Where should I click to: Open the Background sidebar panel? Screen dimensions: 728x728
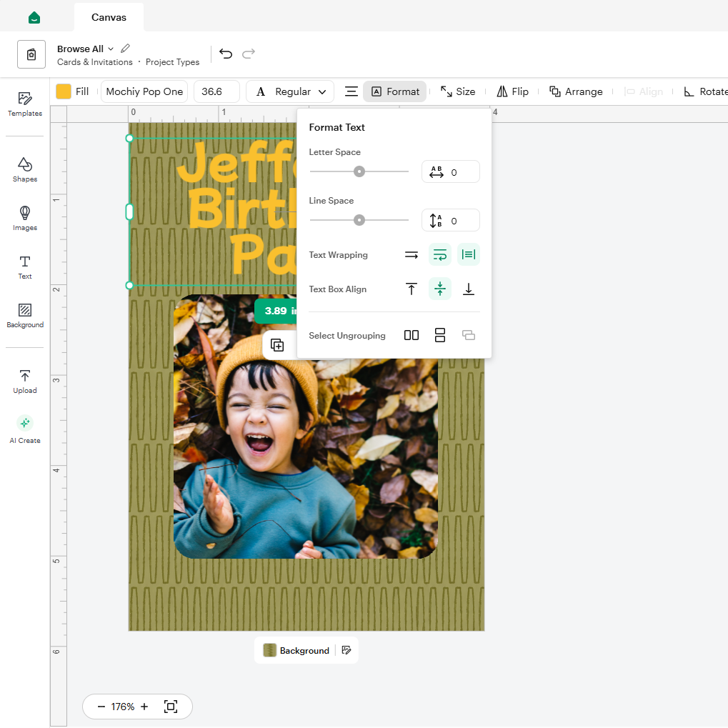(x=25, y=316)
